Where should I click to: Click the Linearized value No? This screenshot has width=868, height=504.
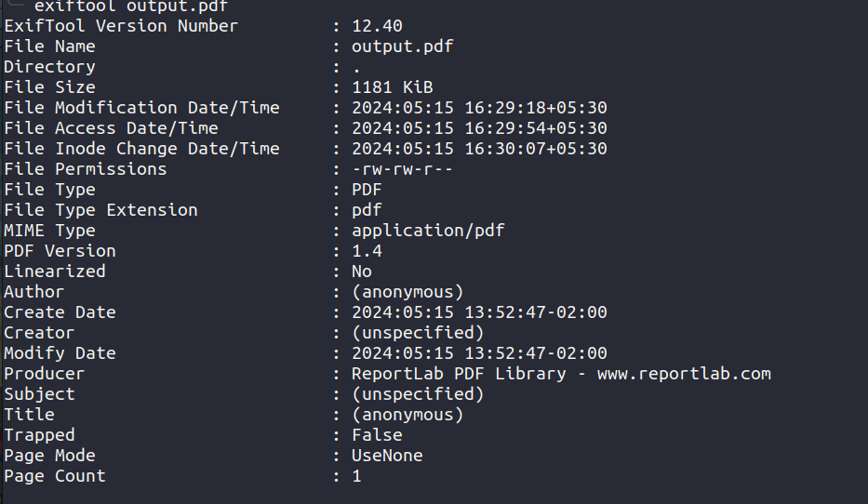(x=362, y=272)
